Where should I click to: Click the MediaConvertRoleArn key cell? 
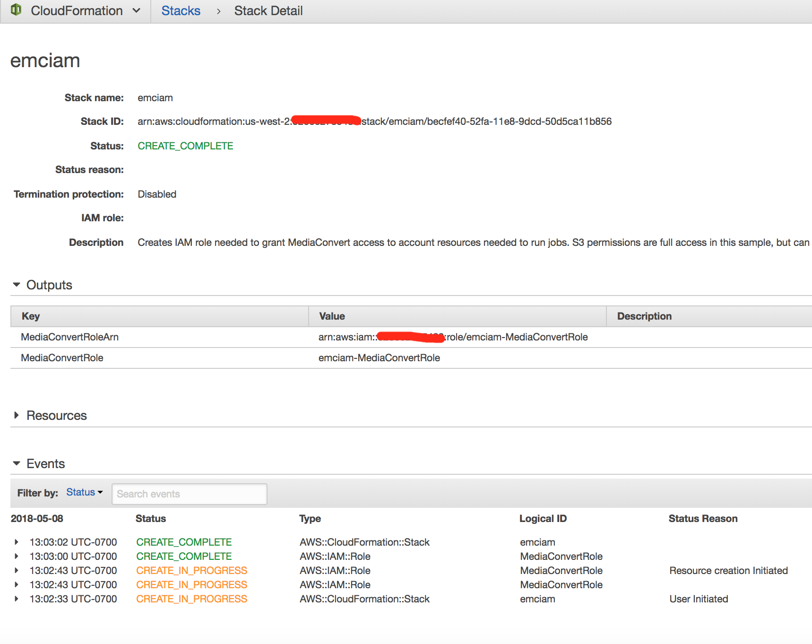point(69,337)
